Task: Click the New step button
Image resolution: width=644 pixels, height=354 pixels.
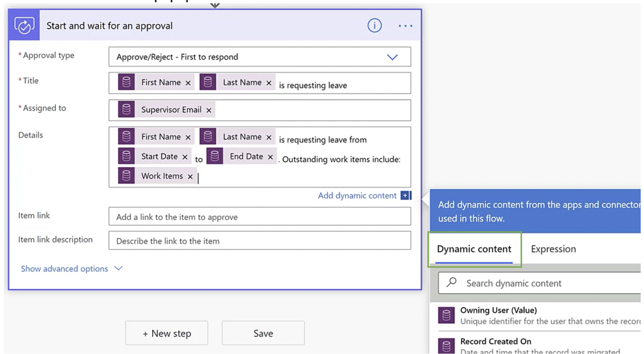Action: click(x=166, y=333)
